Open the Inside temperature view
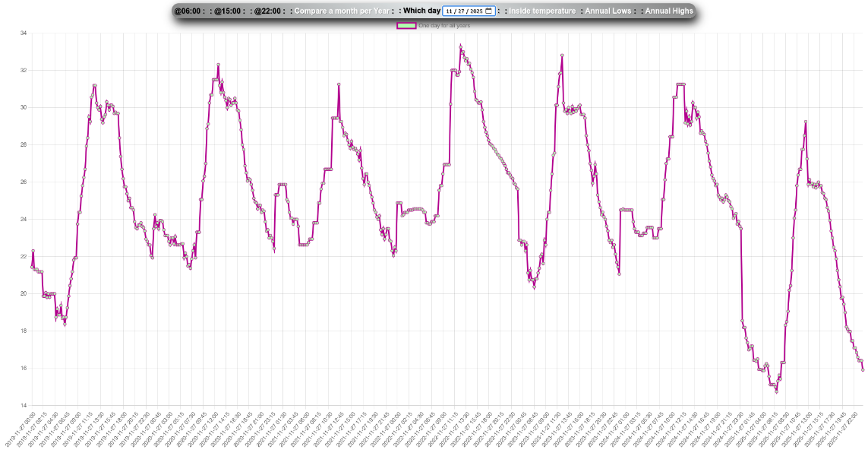 [x=541, y=11]
